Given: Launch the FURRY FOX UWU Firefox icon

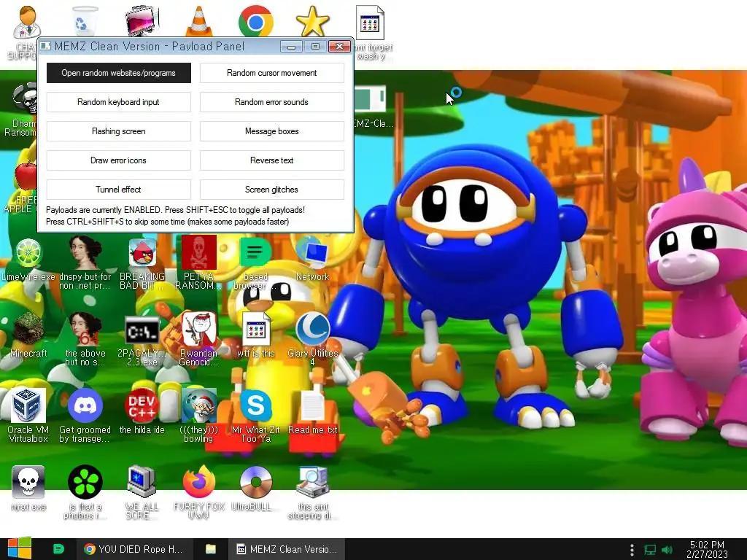Looking at the screenshot, I should coord(198,492).
